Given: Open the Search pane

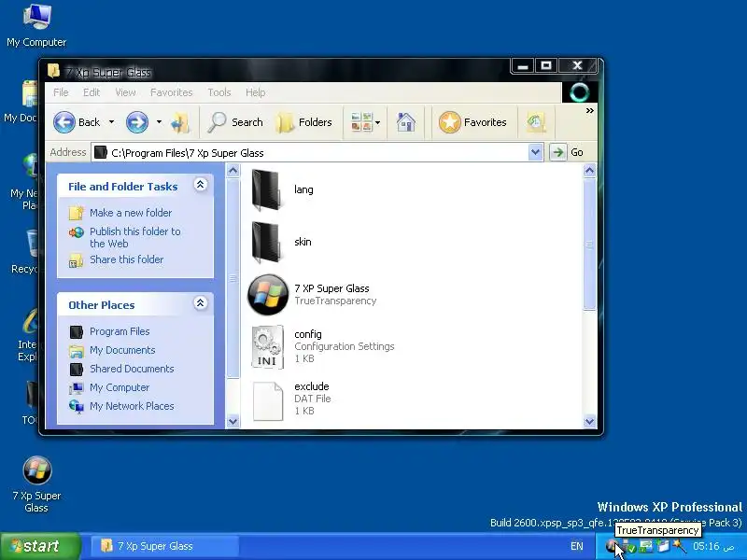Looking at the screenshot, I should [235, 122].
